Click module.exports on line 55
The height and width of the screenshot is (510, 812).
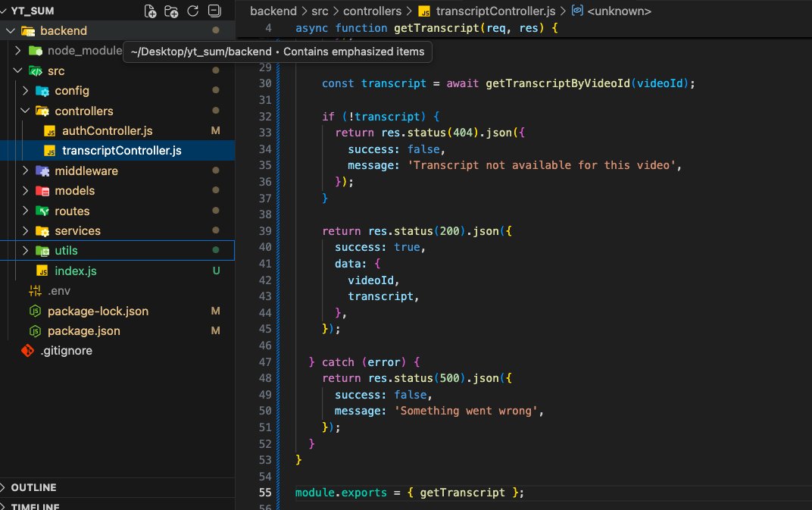[341, 493]
